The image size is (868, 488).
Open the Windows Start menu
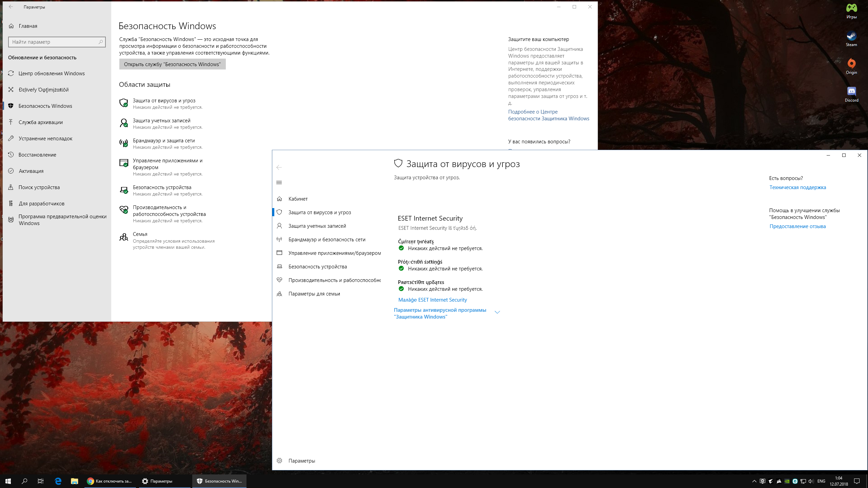coord(8,481)
